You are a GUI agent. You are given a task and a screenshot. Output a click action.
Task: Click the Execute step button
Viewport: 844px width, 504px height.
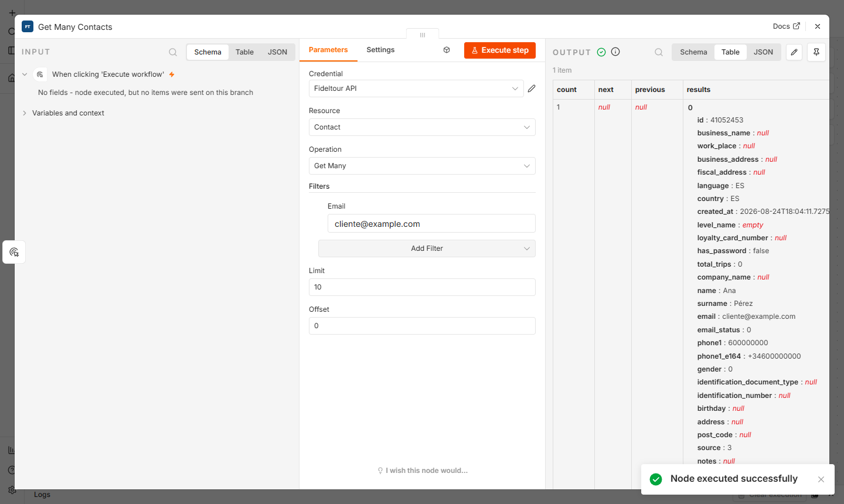(x=500, y=50)
